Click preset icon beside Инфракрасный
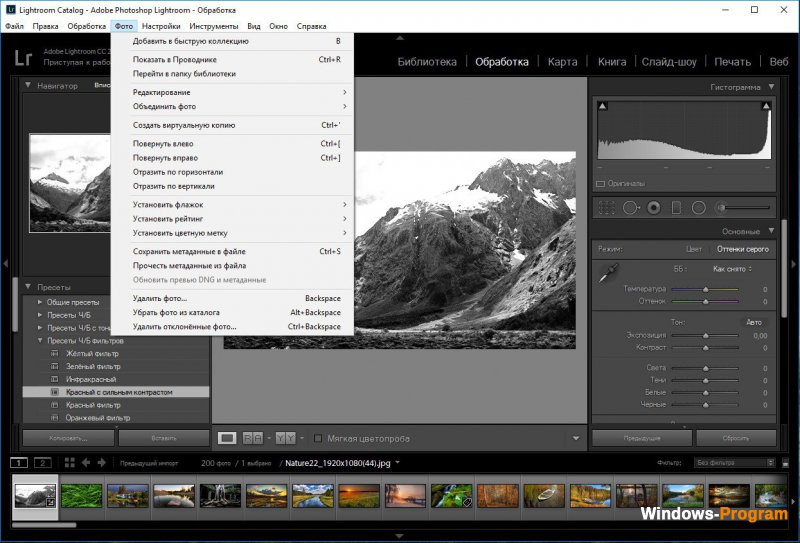 [x=55, y=379]
